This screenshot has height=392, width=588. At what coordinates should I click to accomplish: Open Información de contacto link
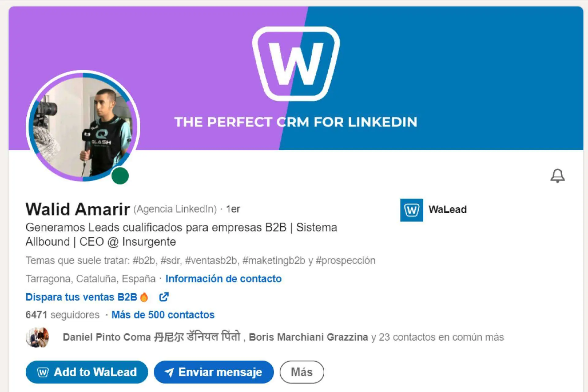[x=223, y=279]
